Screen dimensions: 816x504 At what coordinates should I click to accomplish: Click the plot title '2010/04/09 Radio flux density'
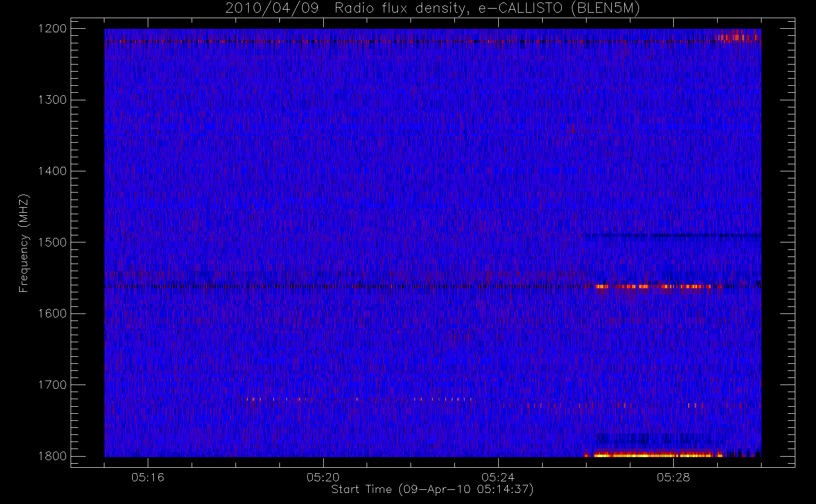pos(433,9)
